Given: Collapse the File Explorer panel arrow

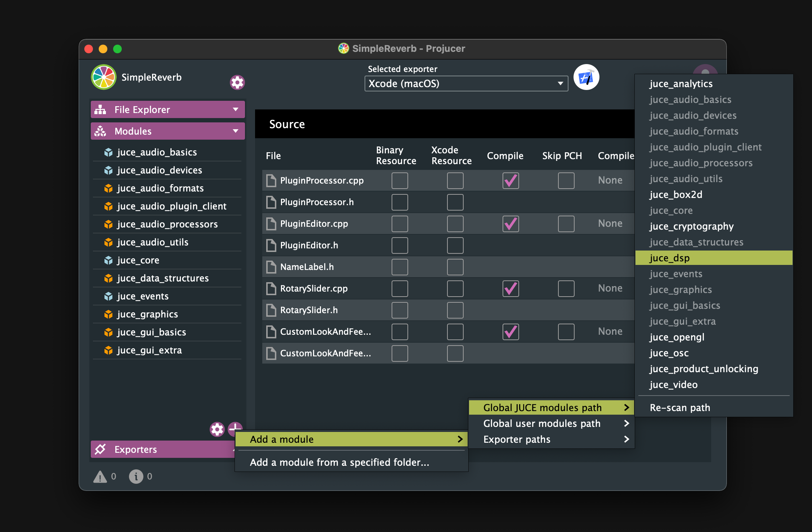Looking at the screenshot, I should (236, 109).
